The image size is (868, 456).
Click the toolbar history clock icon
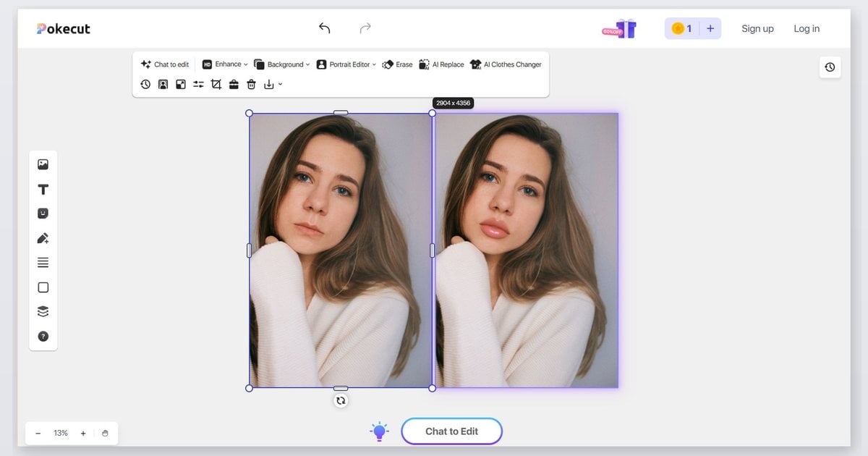point(145,85)
